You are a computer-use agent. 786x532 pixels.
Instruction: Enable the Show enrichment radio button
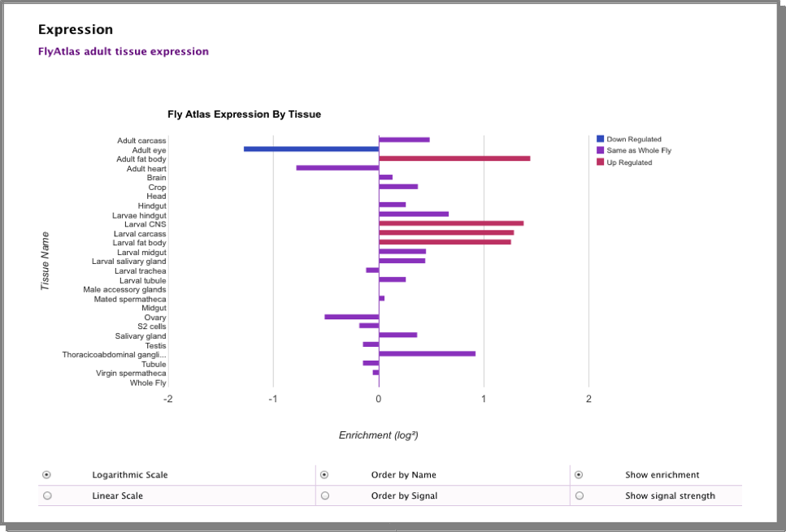click(579, 474)
